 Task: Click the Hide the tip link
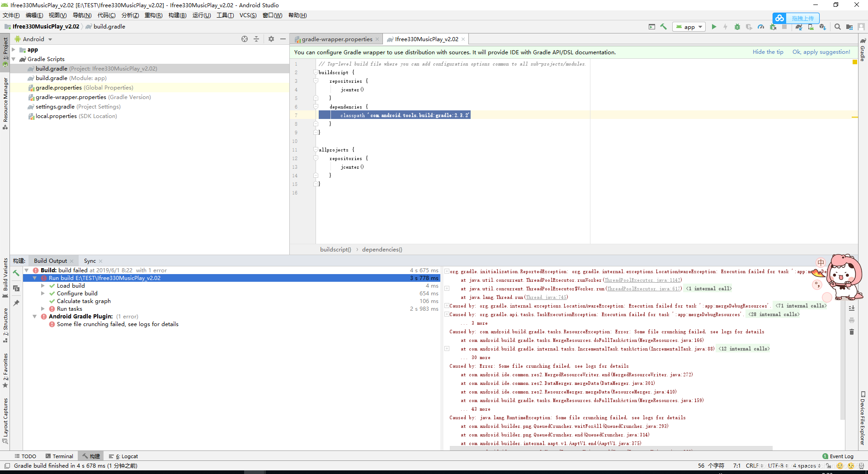pos(768,52)
